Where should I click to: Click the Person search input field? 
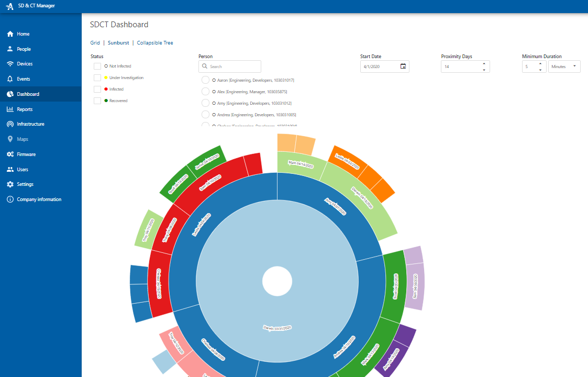tap(230, 66)
